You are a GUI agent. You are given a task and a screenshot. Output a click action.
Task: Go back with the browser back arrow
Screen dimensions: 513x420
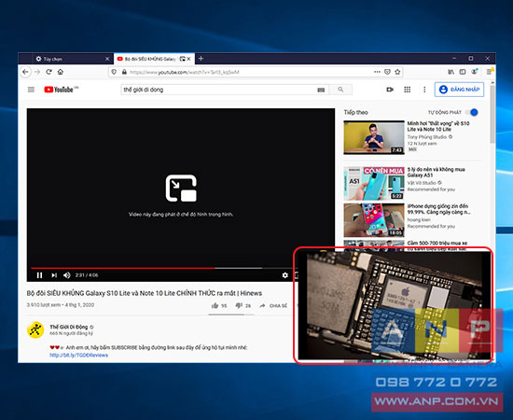[x=25, y=72]
